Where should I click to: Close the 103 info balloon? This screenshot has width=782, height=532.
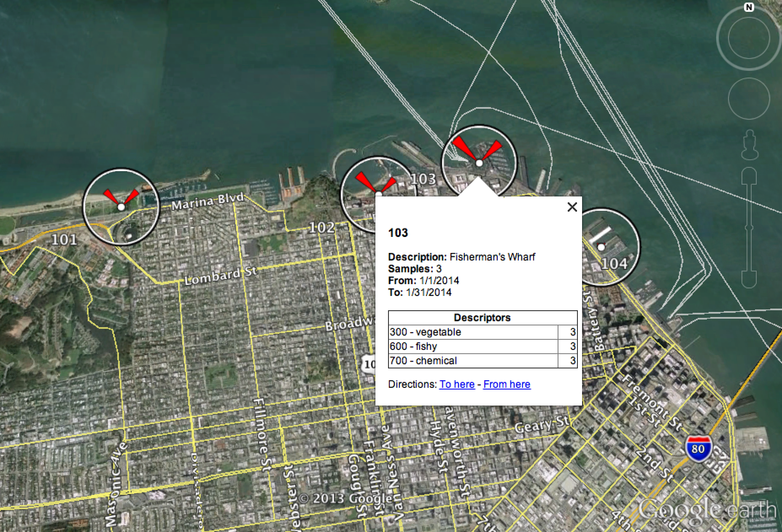(572, 207)
